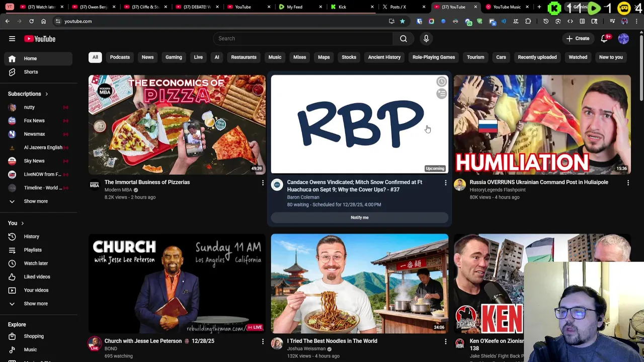The width and height of the screenshot is (644, 362).
Task: Select the All filter chip
Action: tap(95, 57)
